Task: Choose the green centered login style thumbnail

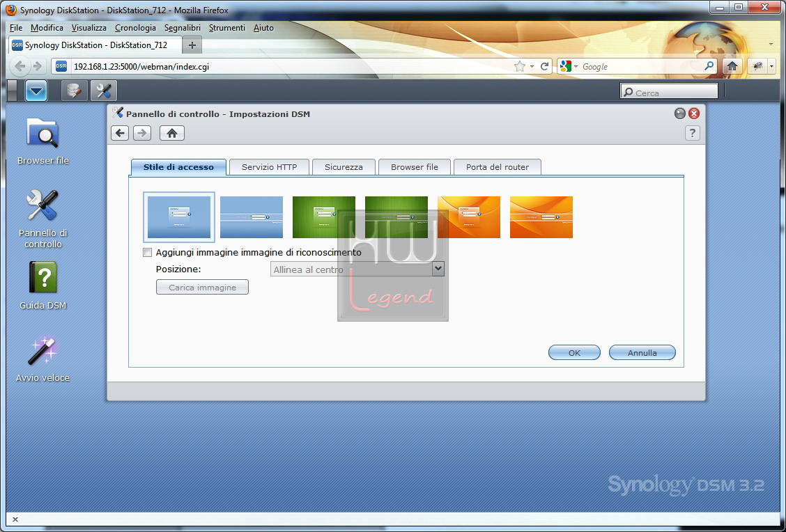Action: click(x=324, y=217)
